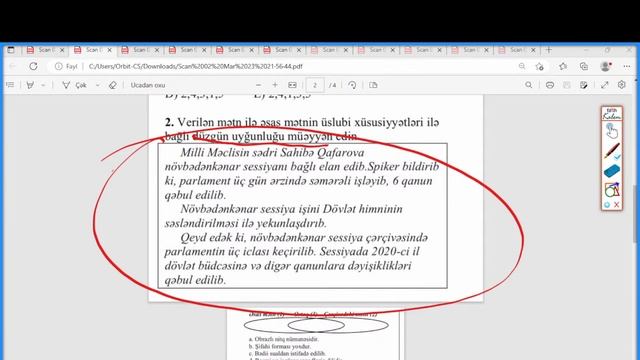
Task: Select the PDF erase tool
Action: coord(113,85)
